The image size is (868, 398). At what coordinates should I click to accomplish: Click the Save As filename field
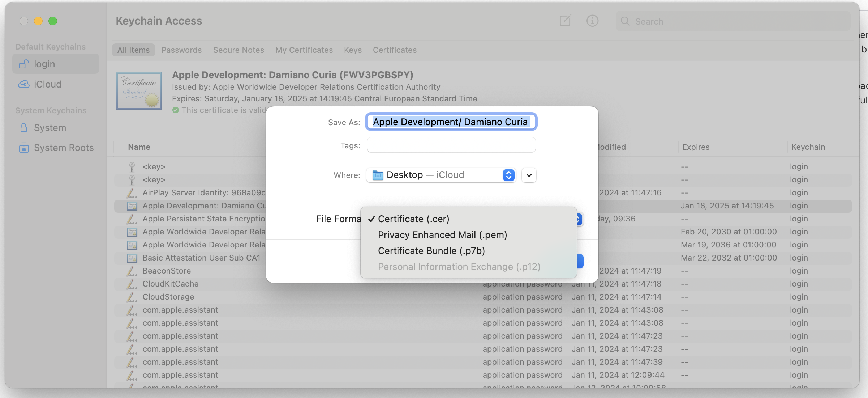tap(451, 122)
